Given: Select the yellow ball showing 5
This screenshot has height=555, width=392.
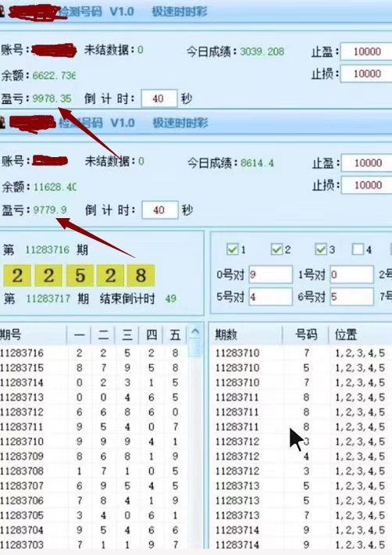Looking at the screenshot, I should (80, 275).
